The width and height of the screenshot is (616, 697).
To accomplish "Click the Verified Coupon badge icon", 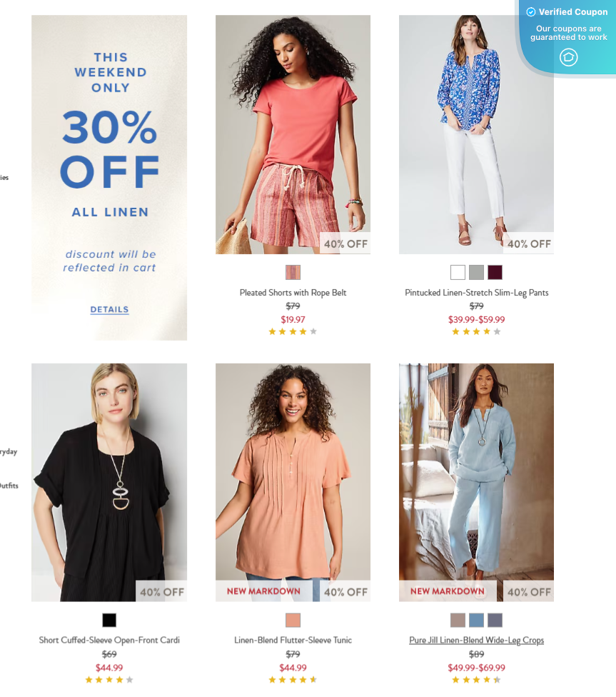I will (x=568, y=57).
